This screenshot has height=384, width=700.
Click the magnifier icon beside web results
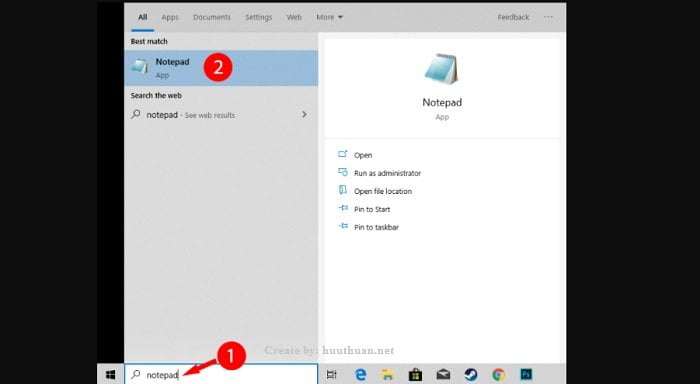click(x=136, y=114)
